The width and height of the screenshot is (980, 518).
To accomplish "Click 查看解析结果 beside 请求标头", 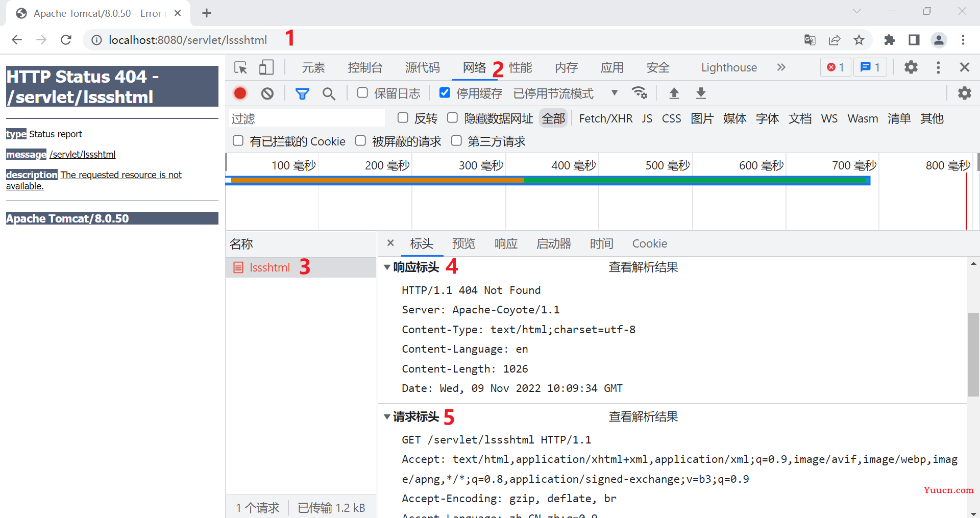I will [x=643, y=416].
